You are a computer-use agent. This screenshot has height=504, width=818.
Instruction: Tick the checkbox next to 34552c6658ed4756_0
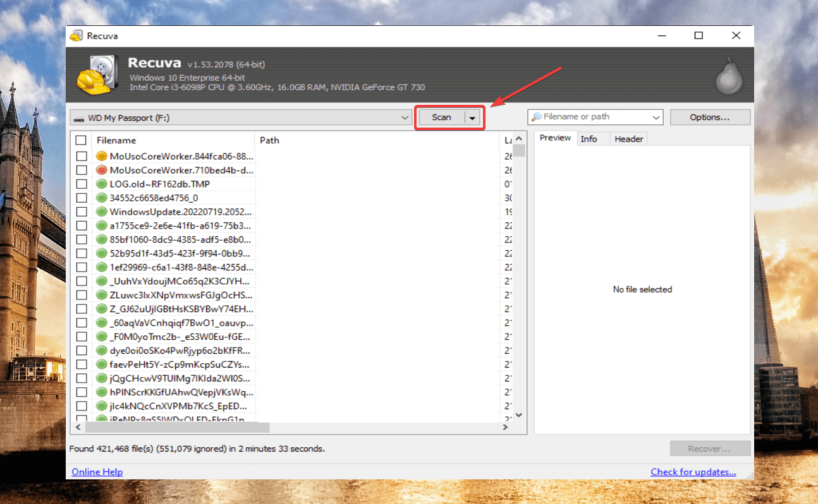(x=81, y=198)
